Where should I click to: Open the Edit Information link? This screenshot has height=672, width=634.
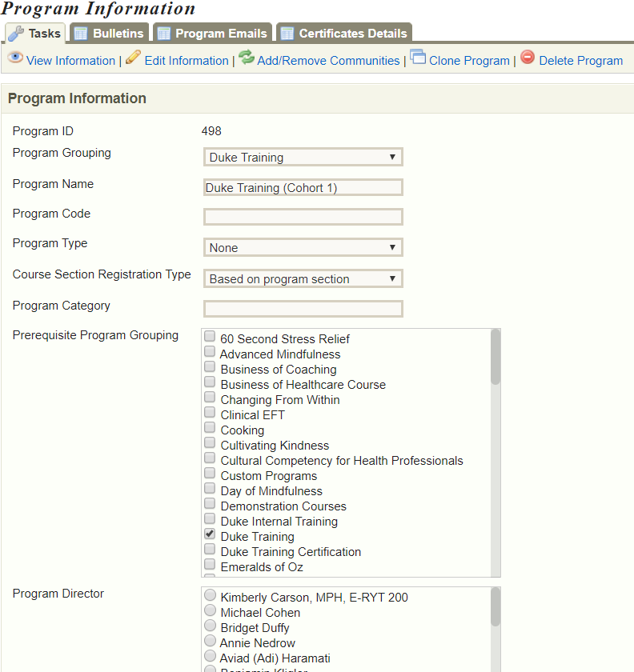tap(187, 61)
